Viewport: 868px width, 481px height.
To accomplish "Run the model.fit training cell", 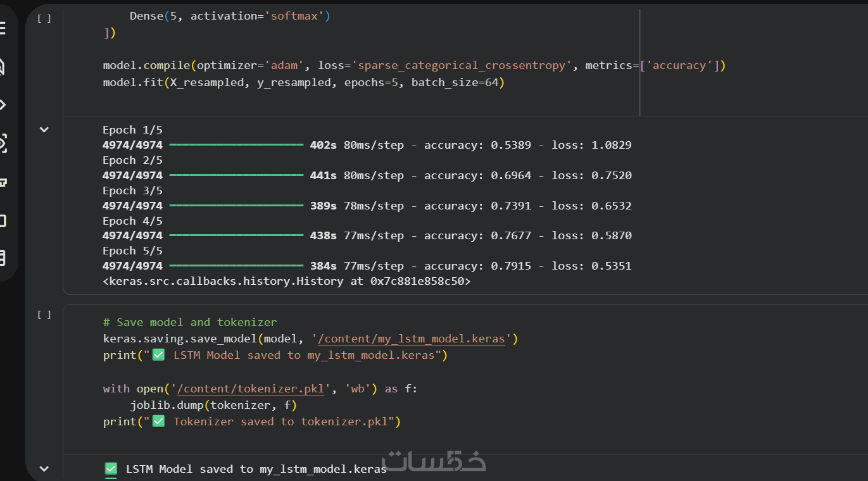I will pos(44,18).
